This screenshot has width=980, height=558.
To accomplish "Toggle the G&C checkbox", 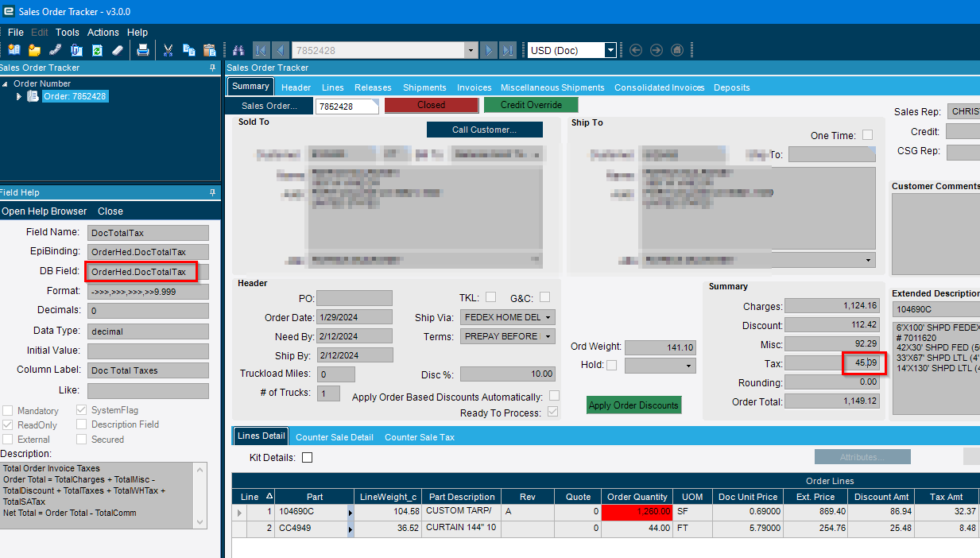I will pos(544,297).
